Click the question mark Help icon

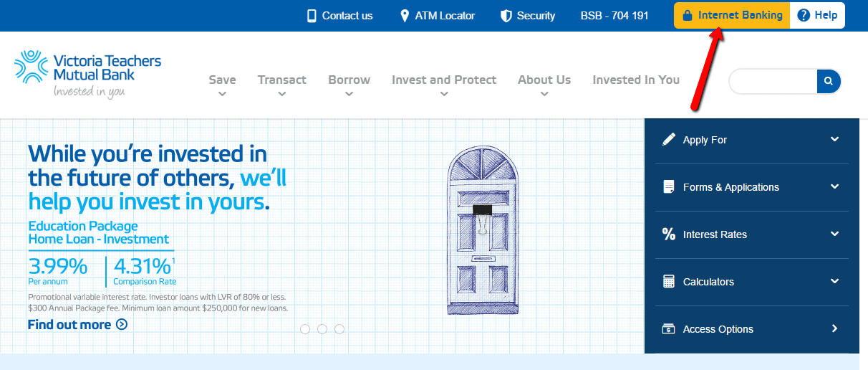click(804, 15)
